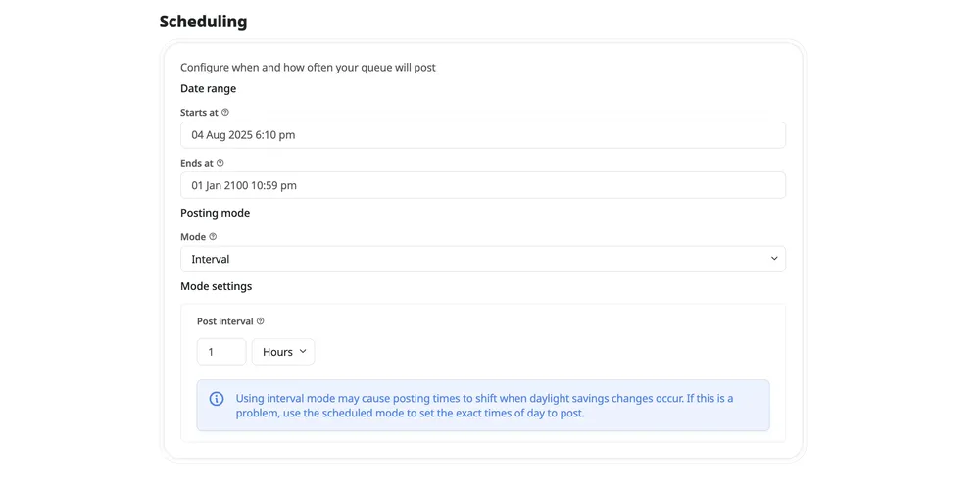Click the Post interval number field
The image size is (980, 489).
click(221, 352)
